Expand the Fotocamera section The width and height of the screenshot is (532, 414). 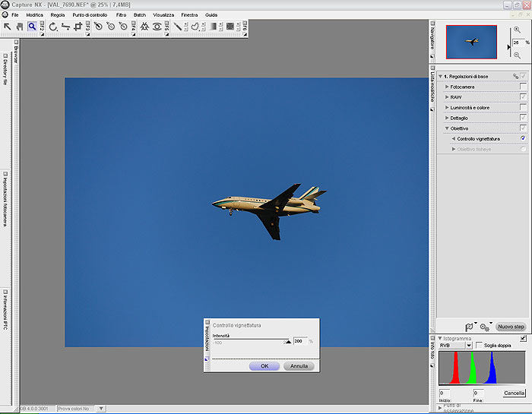point(447,87)
